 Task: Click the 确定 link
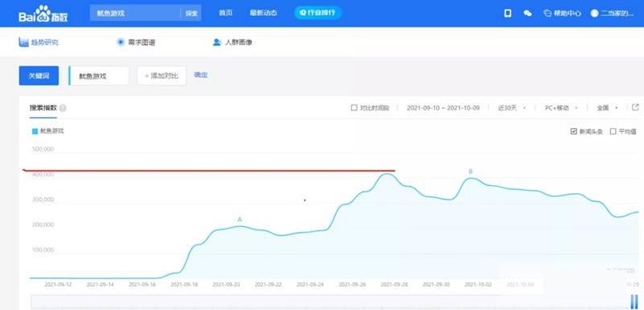200,75
